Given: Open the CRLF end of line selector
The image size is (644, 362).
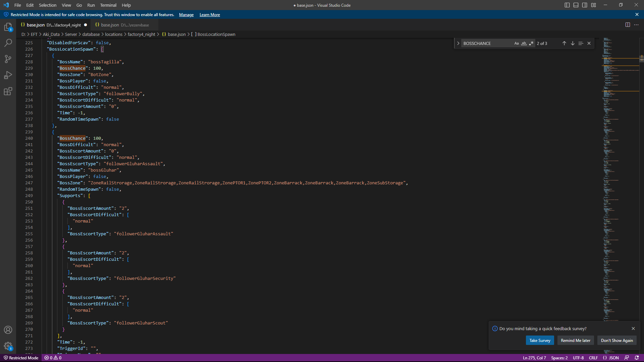Looking at the screenshot, I should point(593,358).
